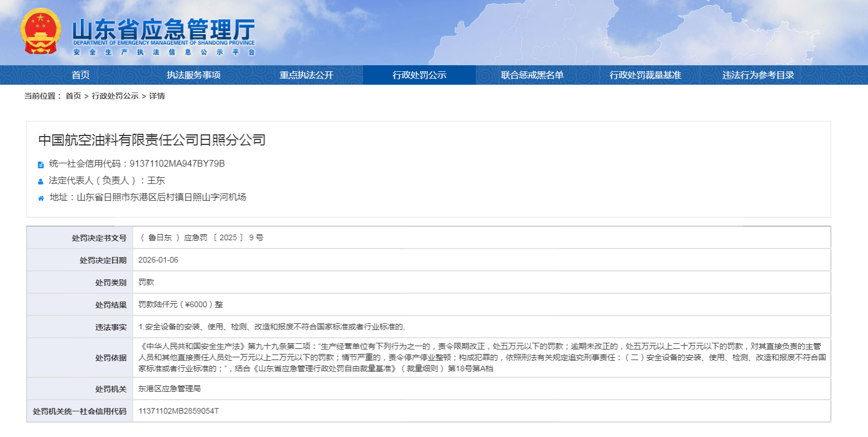The height and width of the screenshot is (437, 868).
Task: Open the 行政处罚公示 navigation tab
Action: [419, 75]
